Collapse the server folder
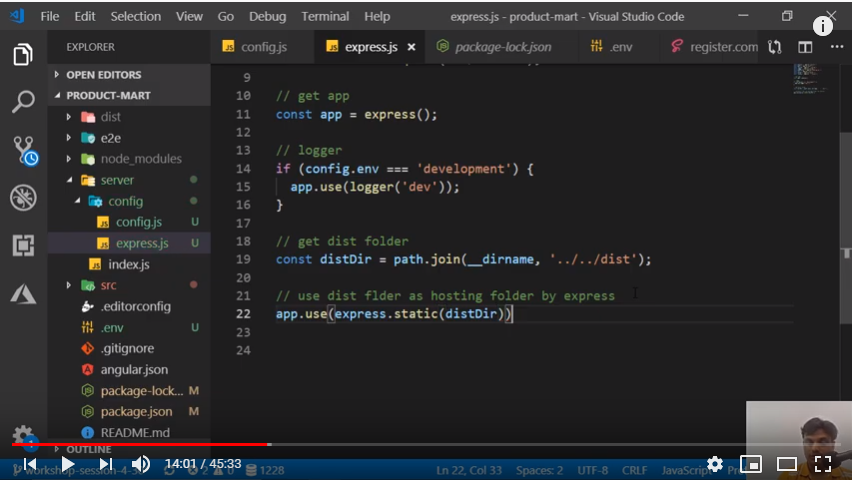 click(116, 180)
